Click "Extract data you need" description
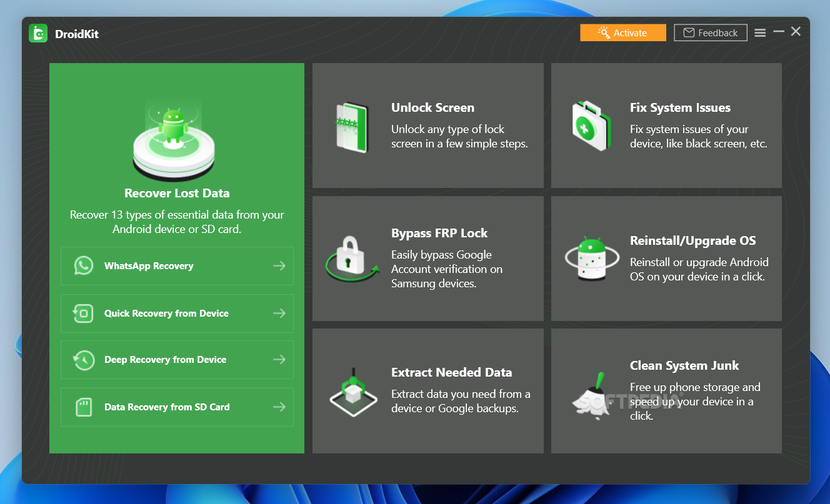 click(461, 401)
